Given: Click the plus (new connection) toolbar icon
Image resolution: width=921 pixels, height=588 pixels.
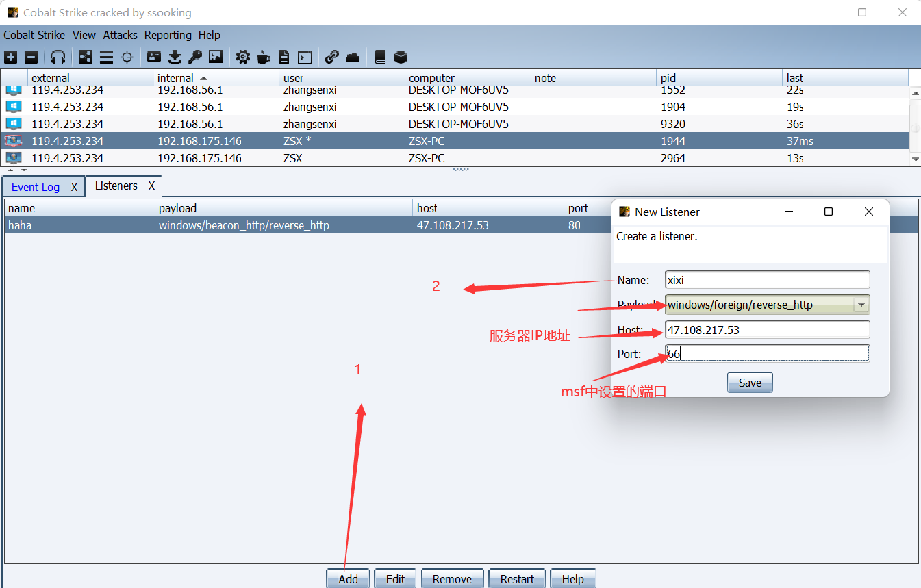Looking at the screenshot, I should coord(11,57).
